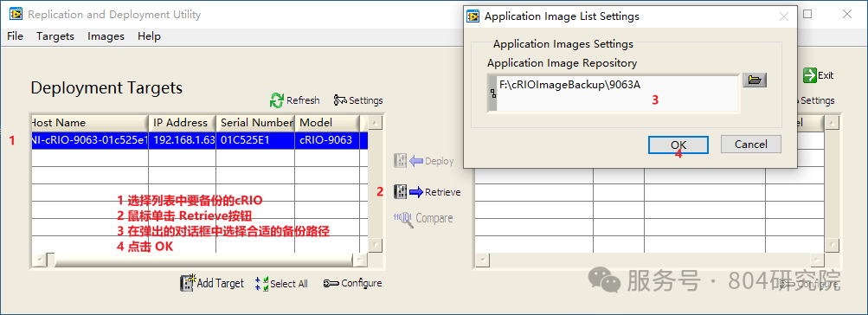The width and height of the screenshot is (868, 315).
Task: Click Cancel in Application Image List Settings
Action: pos(750,145)
